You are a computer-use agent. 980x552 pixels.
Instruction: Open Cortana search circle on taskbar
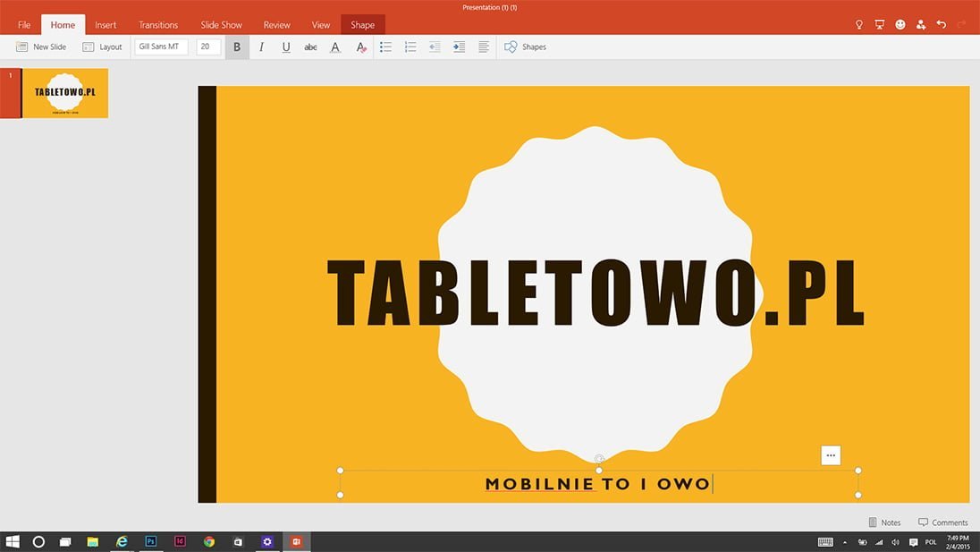pos(38,542)
